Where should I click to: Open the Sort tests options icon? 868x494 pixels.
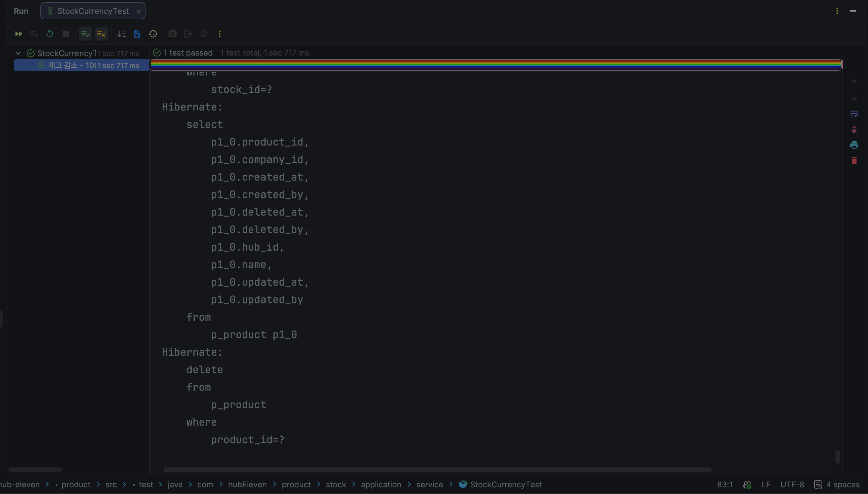[121, 34]
